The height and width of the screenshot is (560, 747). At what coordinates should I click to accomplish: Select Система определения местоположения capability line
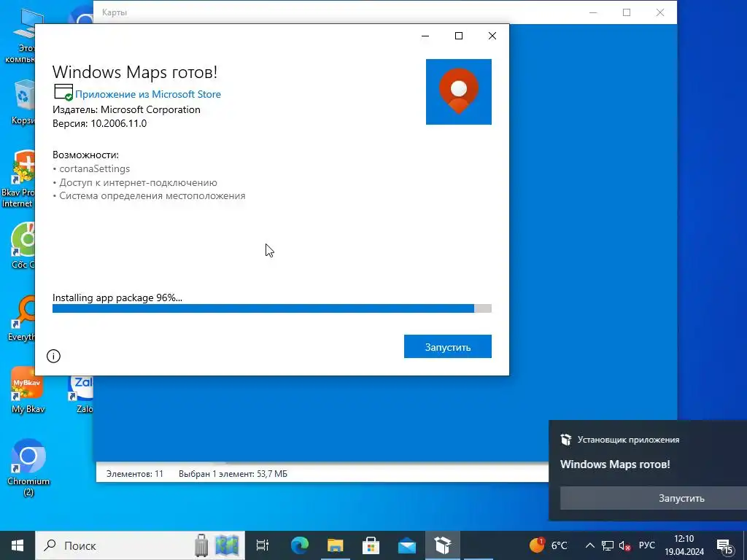(149, 195)
